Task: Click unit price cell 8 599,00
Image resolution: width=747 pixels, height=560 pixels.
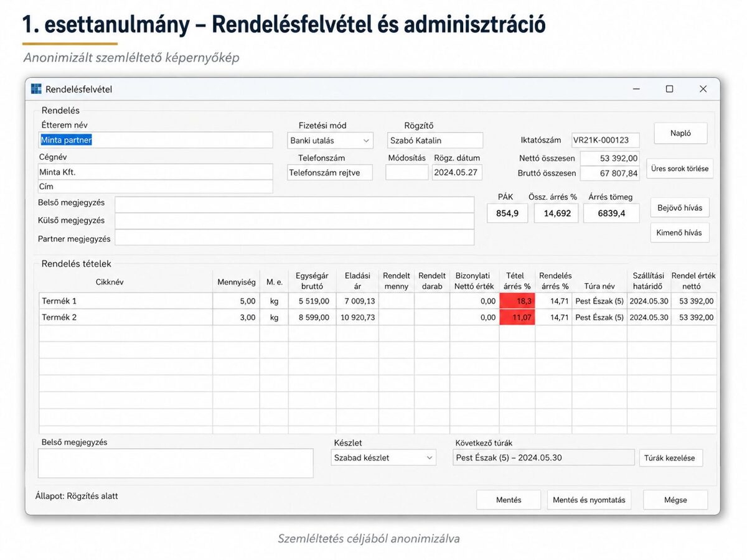Action: [x=312, y=317]
